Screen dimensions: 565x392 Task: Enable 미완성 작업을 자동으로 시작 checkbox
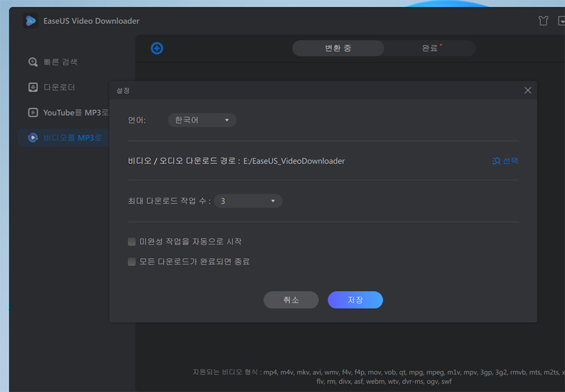(132, 241)
